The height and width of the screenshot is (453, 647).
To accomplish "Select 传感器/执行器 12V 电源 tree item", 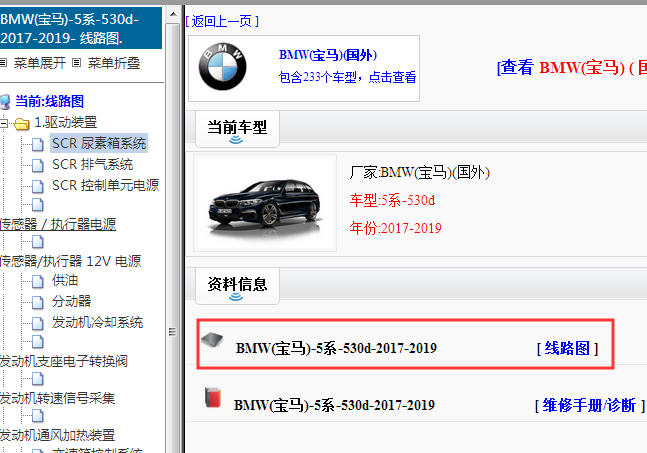I will 71,261.
